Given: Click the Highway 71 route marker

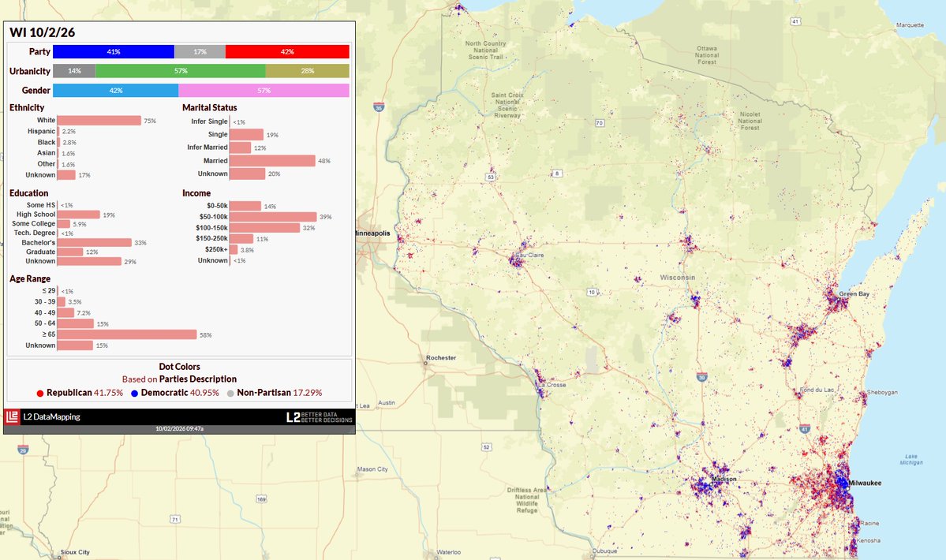Looking at the screenshot, I should click(175, 519).
